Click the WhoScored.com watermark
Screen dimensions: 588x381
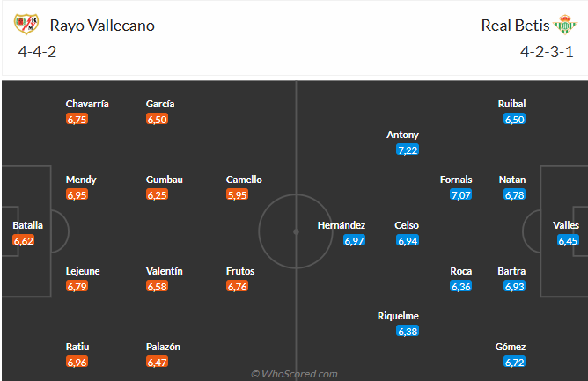(x=294, y=374)
